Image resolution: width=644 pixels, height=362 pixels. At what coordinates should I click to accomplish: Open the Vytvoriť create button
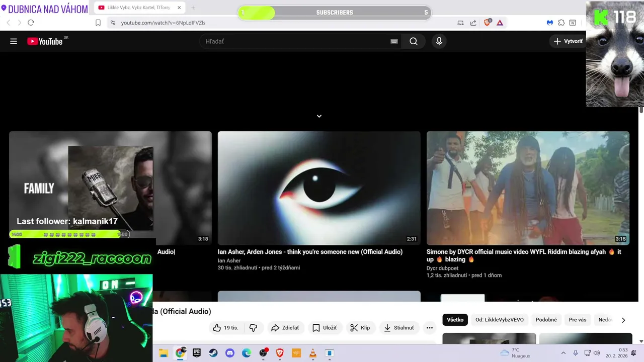568,41
